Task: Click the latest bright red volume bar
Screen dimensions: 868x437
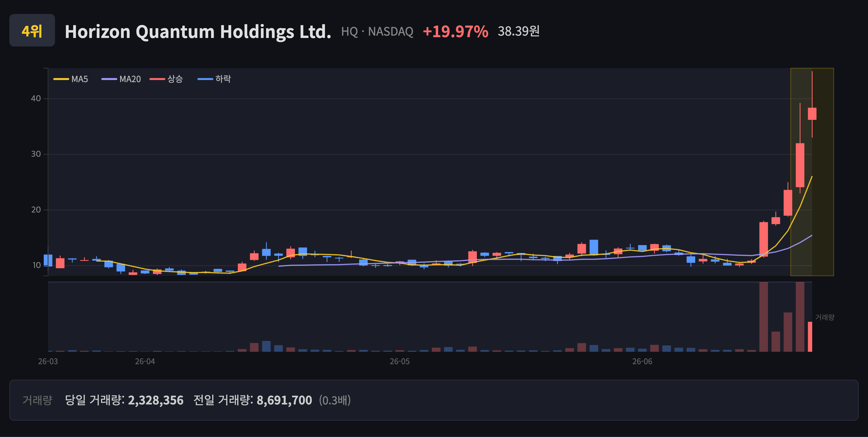Action: click(x=810, y=337)
